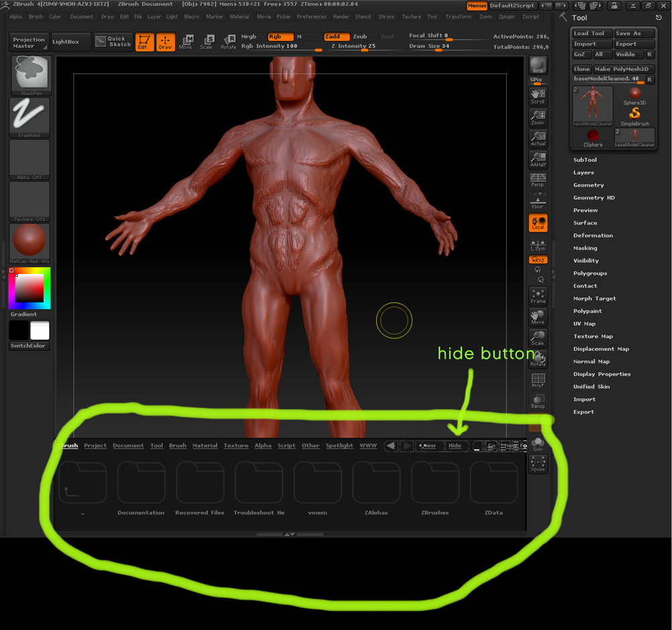672x630 pixels.
Task: Select the Move transform icon in the top shelf
Action: (x=186, y=42)
